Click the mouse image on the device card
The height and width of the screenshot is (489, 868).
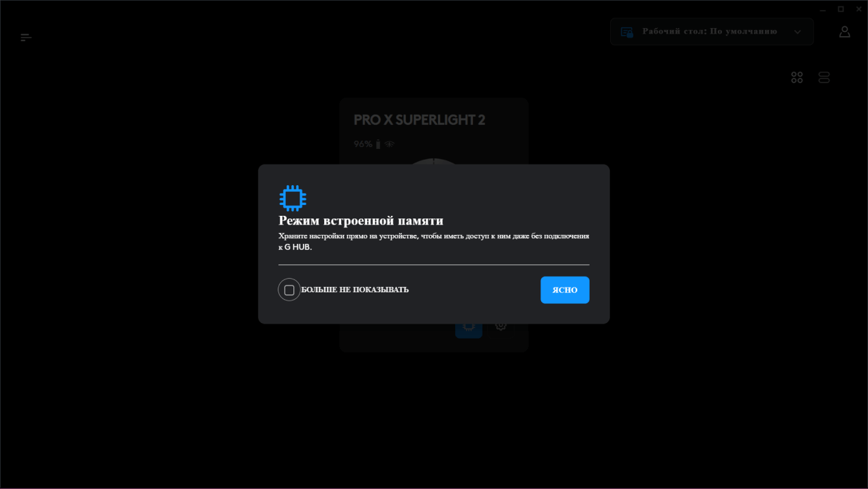pos(434,162)
